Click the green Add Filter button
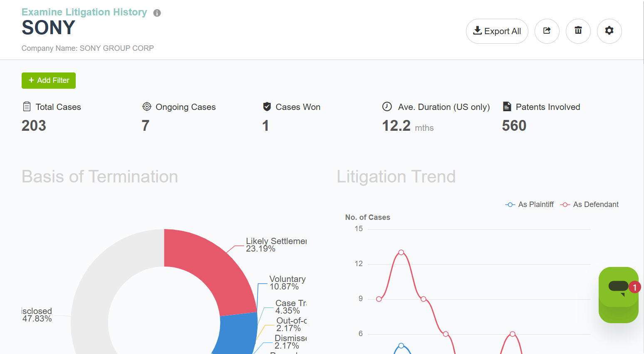The width and height of the screenshot is (644, 354). tap(49, 80)
